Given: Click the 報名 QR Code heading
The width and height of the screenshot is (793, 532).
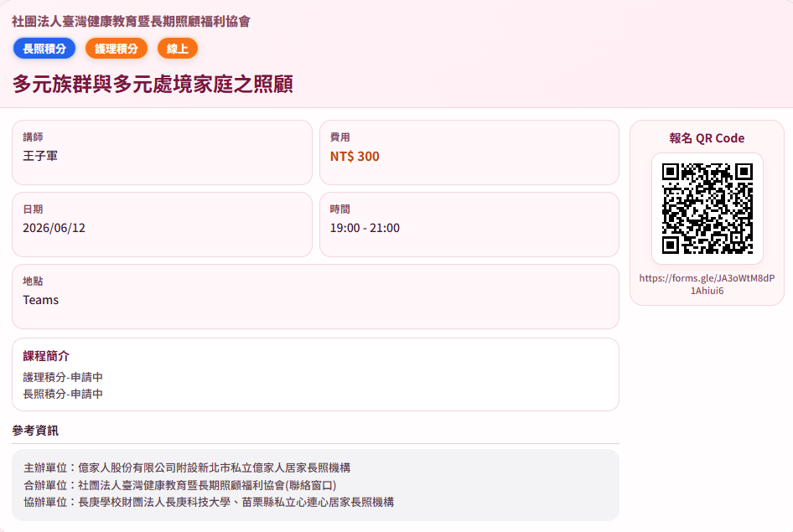Looking at the screenshot, I should tap(707, 138).
